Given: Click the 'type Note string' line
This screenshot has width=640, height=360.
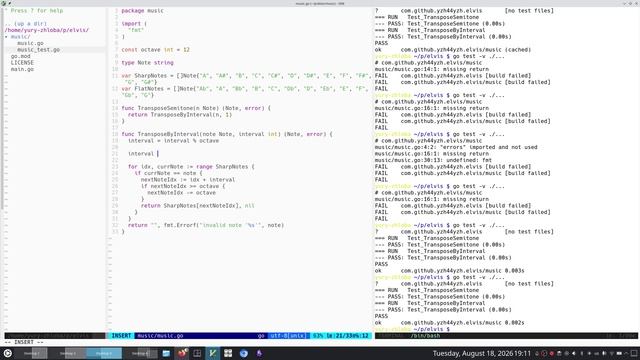Looking at the screenshot, I should (x=147, y=63).
